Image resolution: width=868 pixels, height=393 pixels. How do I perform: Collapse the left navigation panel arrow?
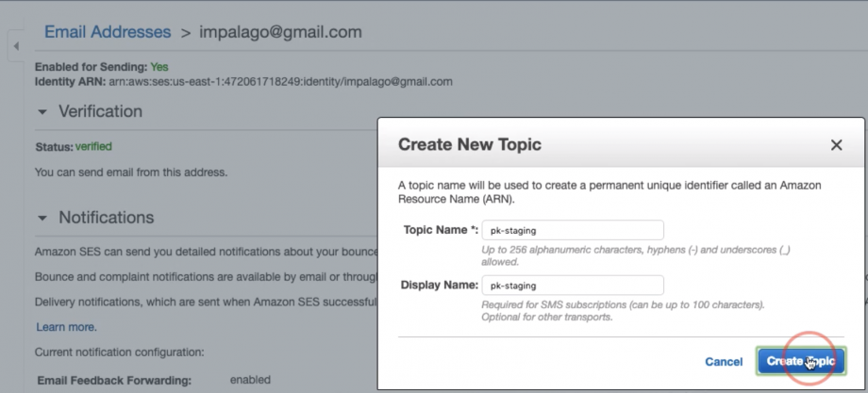[15, 46]
